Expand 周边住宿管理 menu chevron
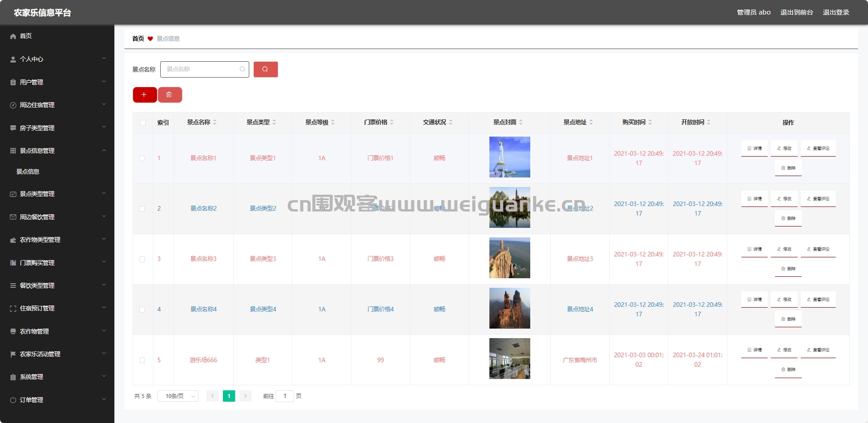 coord(104,104)
